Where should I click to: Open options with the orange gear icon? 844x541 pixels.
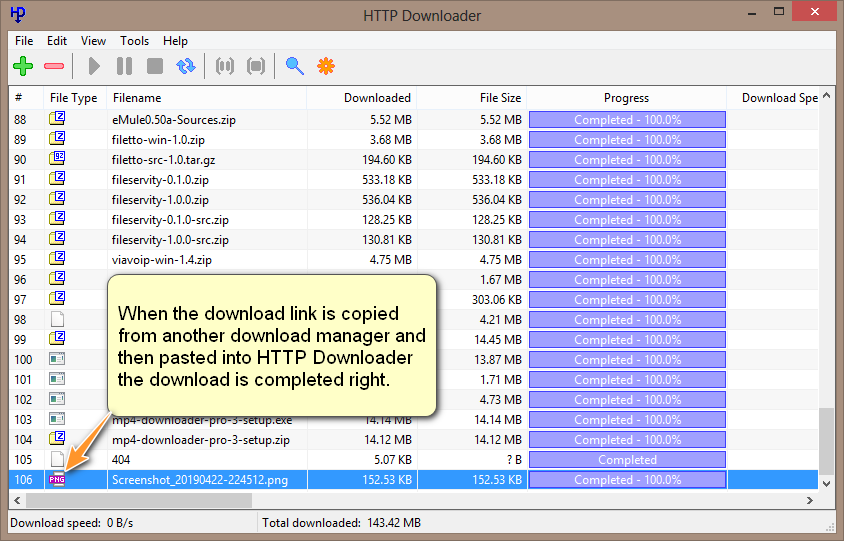tap(326, 66)
